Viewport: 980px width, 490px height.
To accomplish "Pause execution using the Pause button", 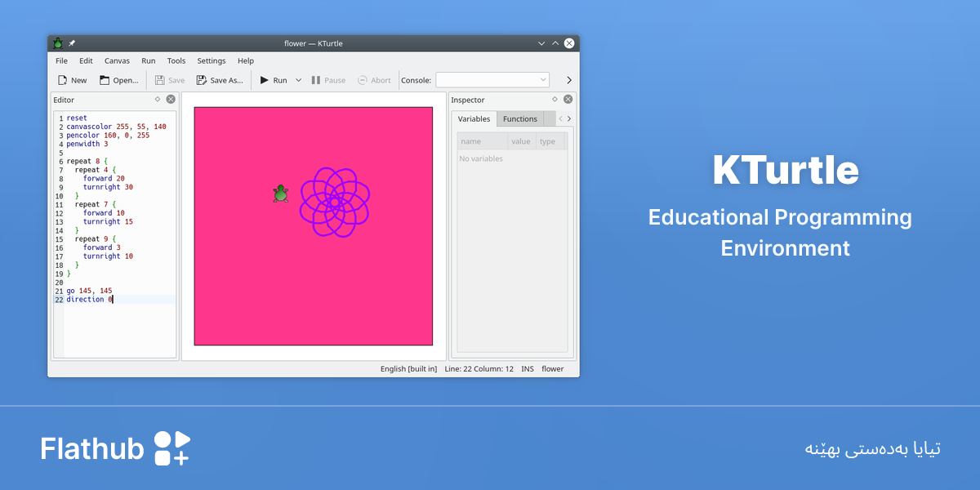I will 328,80.
